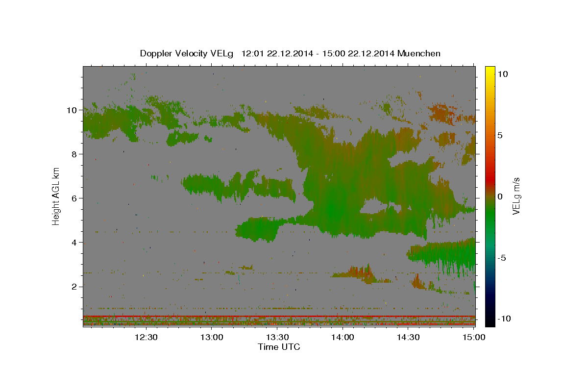Click the height tick label 8
The image size is (588, 392).
[x=75, y=154]
